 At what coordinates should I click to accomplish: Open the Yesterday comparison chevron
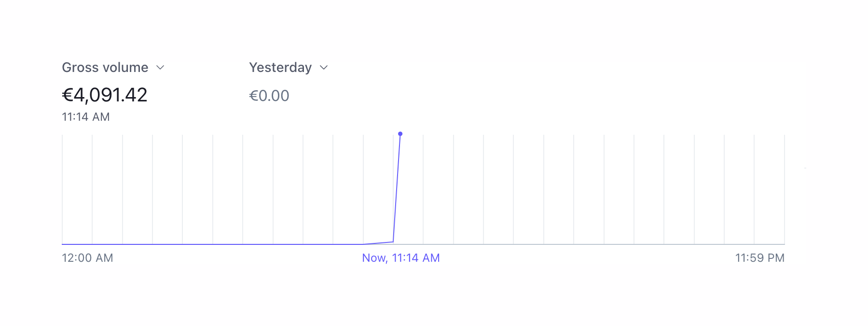pyautogui.click(x=324, y=68)
